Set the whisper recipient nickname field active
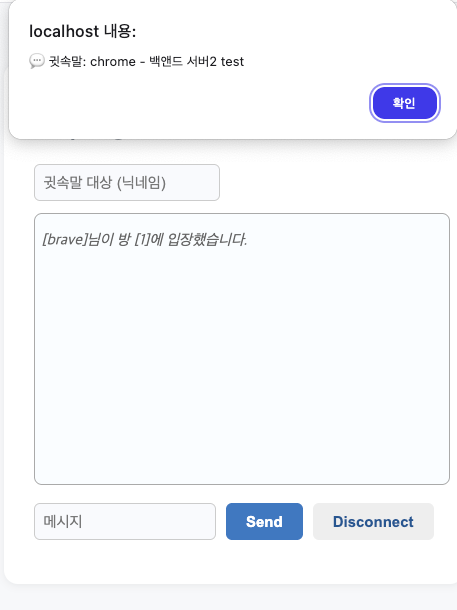 tap(127, 182)
